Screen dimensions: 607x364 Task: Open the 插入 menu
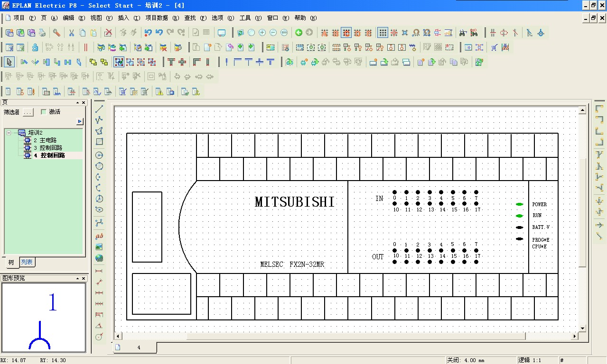pos(123,18)
